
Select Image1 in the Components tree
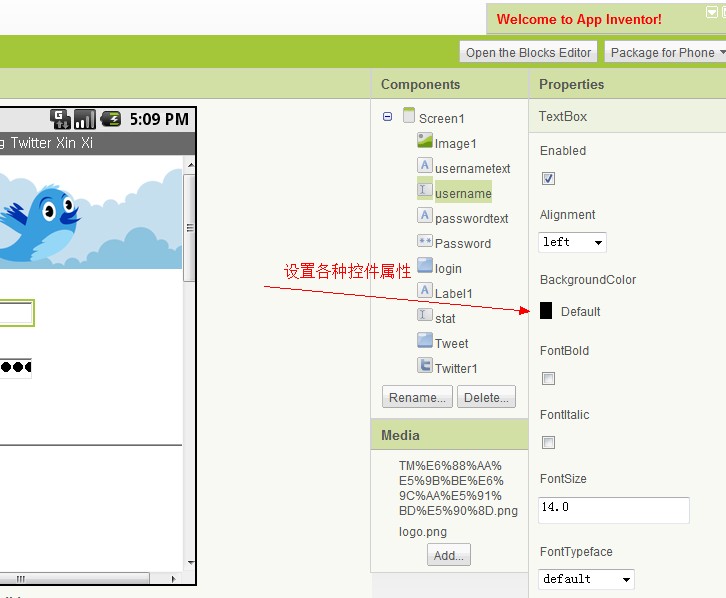455,143
